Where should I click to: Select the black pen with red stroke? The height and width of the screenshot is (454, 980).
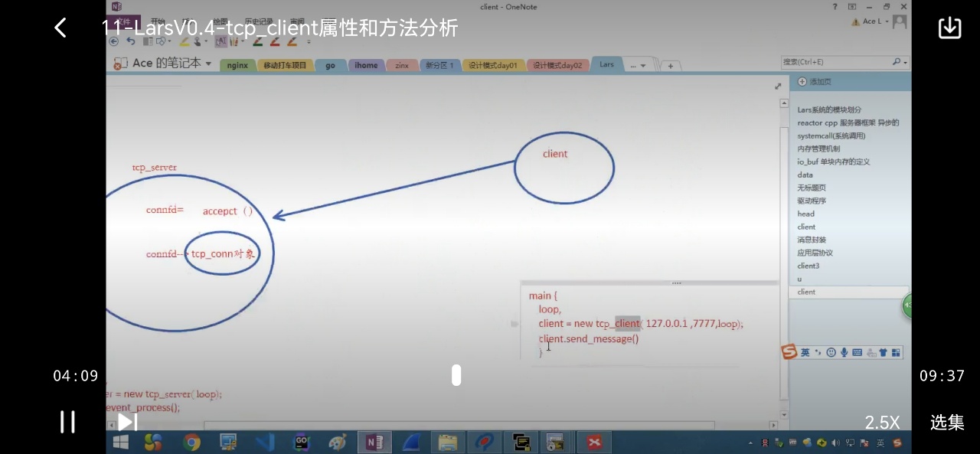click(259, 41)
